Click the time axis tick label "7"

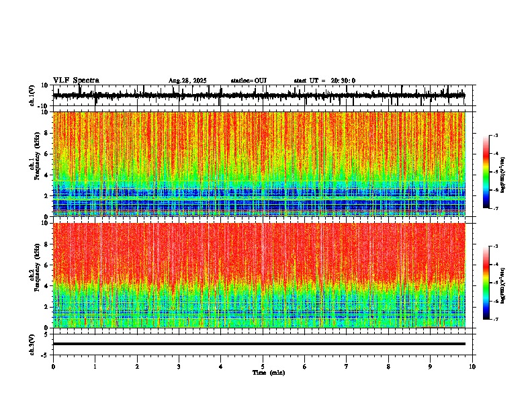[x=347, y=367]
